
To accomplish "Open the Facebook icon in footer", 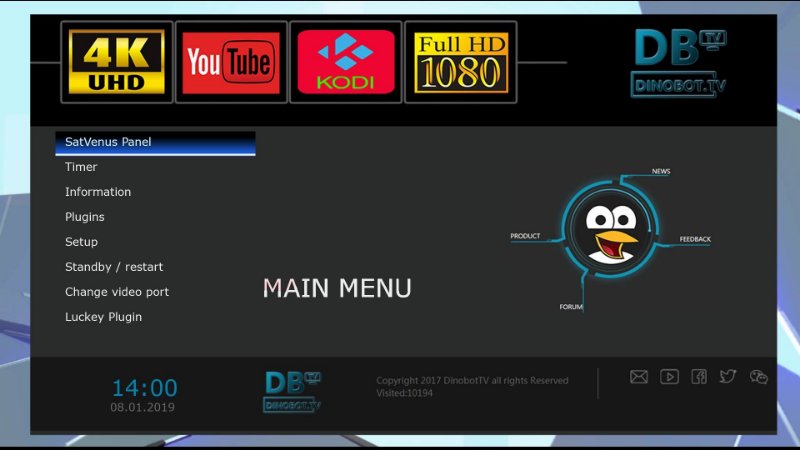I will click(699, 377).
